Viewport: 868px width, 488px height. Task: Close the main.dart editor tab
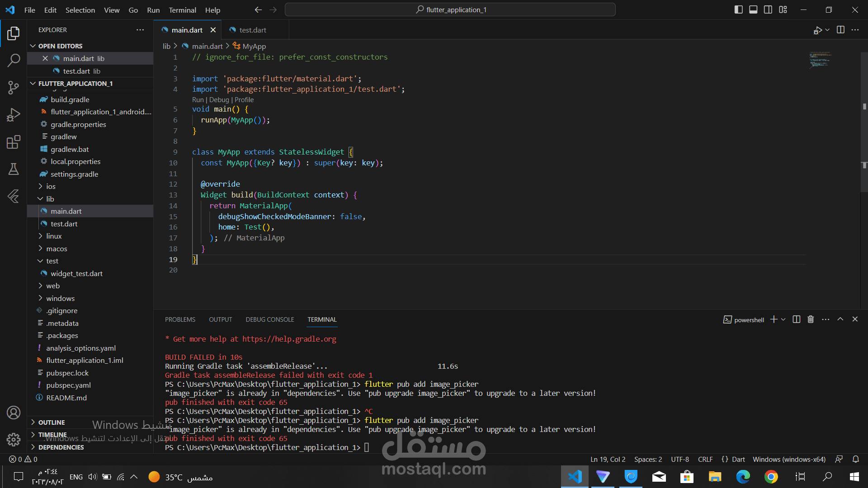(x=213, y=30)
